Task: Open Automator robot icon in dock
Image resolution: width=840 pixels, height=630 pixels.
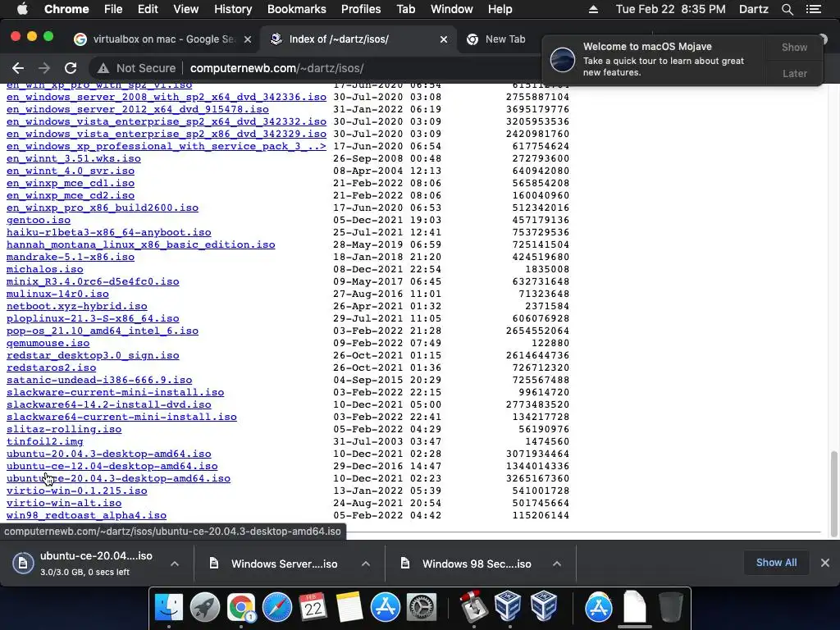Action: (x=473, y=608)
